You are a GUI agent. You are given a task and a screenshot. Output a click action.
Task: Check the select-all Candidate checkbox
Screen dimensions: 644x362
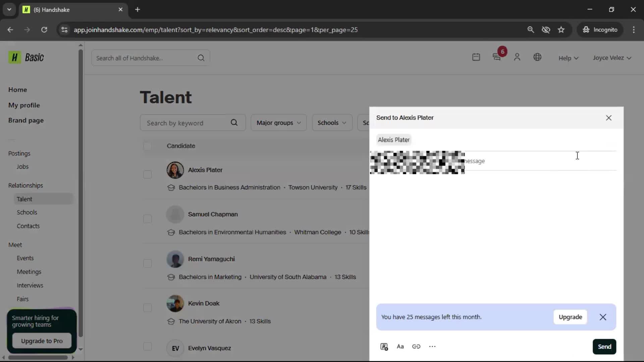point(147,146)
